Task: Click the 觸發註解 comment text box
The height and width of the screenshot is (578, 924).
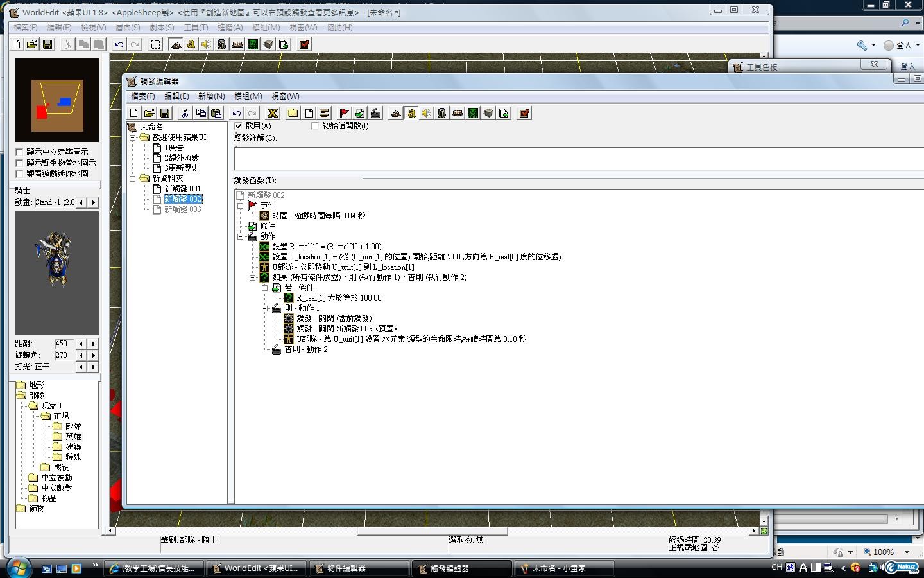Action: [577, 158]
